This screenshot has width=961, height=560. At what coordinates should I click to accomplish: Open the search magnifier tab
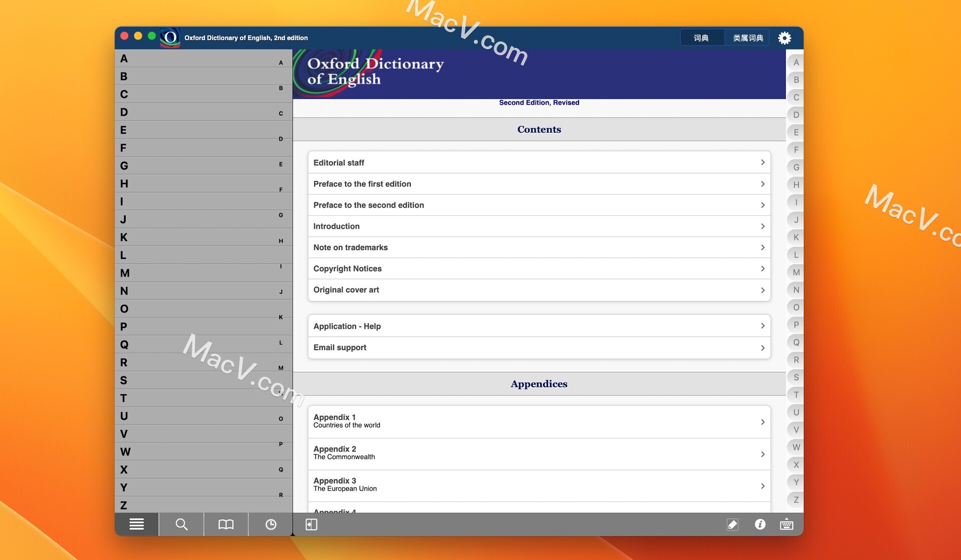click(181, 524)
